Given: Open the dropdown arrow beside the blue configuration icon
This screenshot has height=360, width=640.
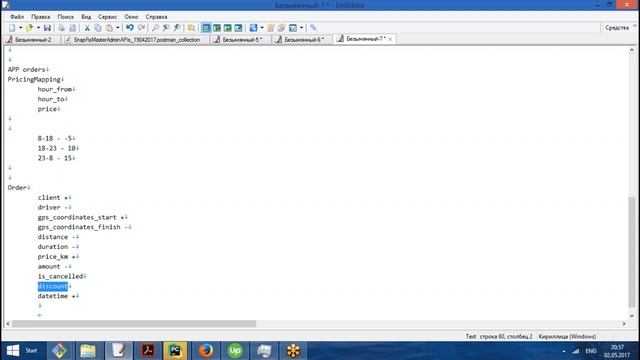Looking at the screenshot, I should 262,28.
